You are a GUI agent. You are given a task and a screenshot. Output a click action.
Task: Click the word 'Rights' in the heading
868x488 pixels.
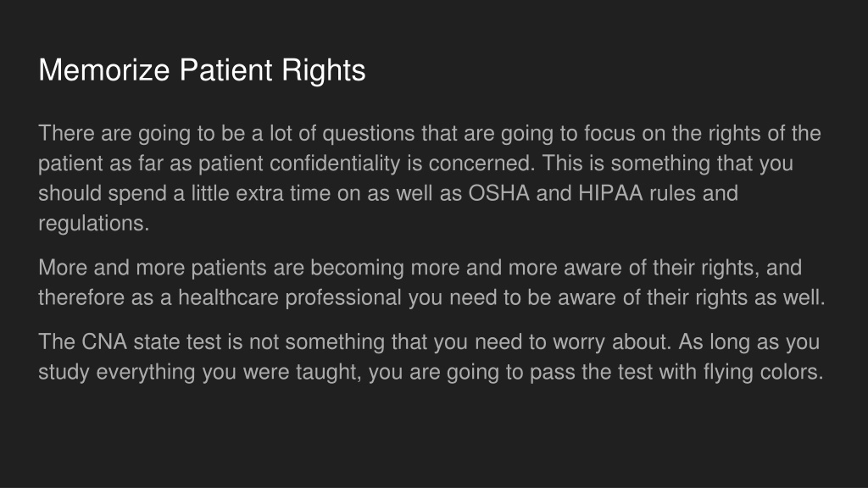pos(323,71)
